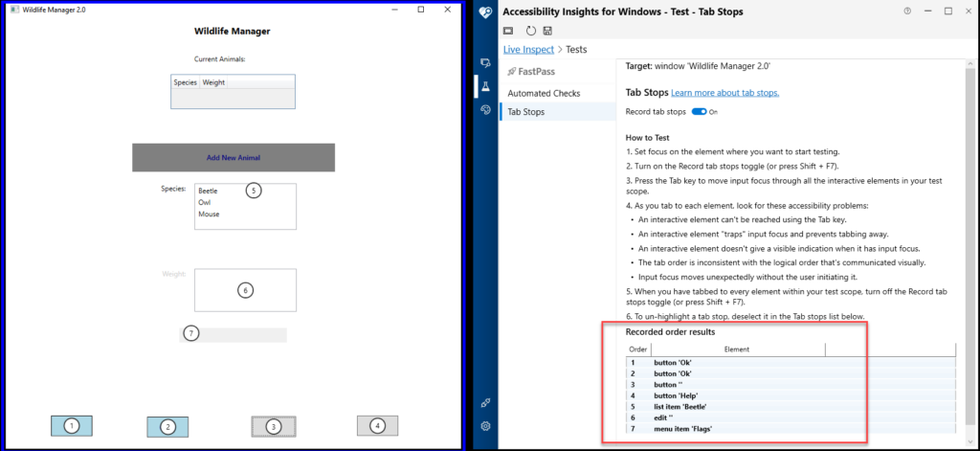Open Learn more about tab stops link
The width and height of the screenshot is (980, 451).
[x=725, y=93]
